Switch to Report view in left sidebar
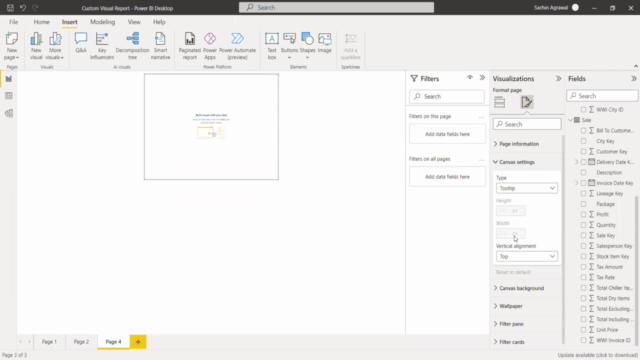The width and height of the screenshot is (640, 360). [x=9, y=79]
